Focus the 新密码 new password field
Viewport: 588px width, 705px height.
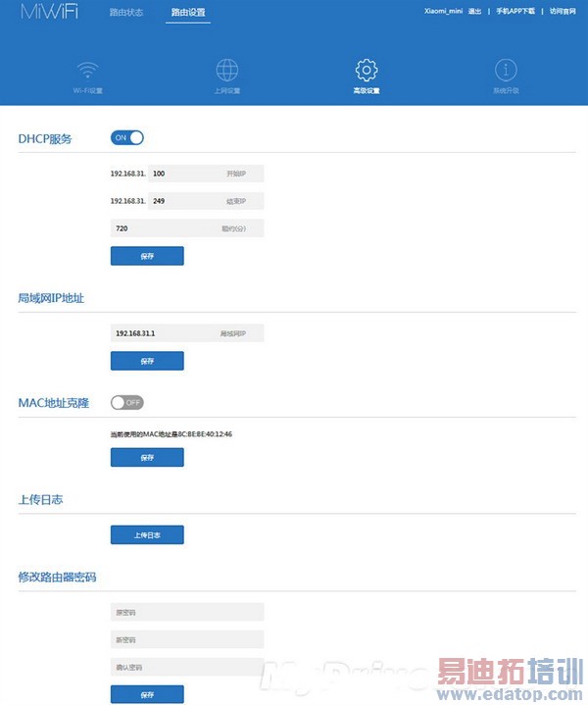pos(187,639)
